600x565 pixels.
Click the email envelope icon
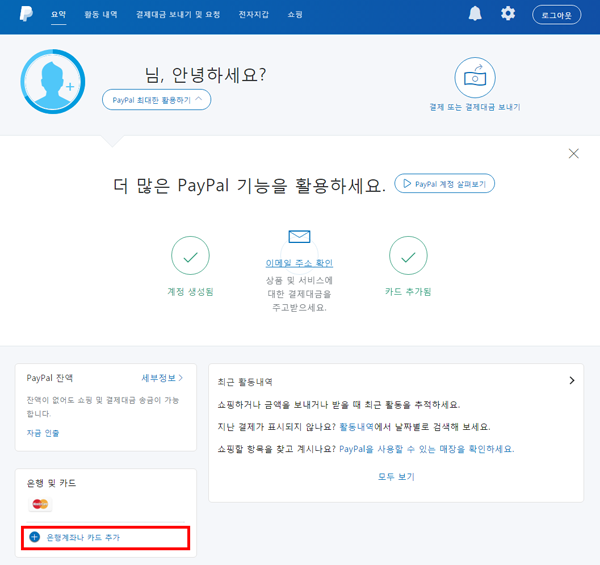tap(299, 236)
